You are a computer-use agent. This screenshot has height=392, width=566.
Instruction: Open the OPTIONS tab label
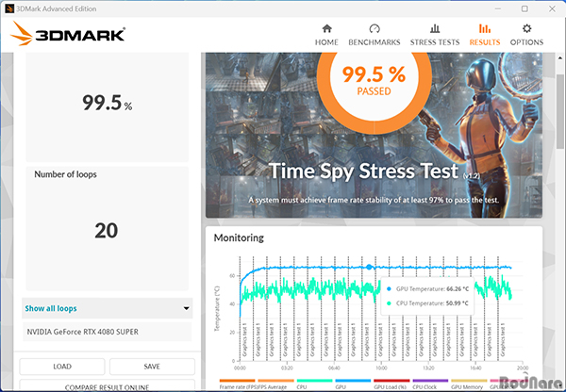click(x=526, y=42)
